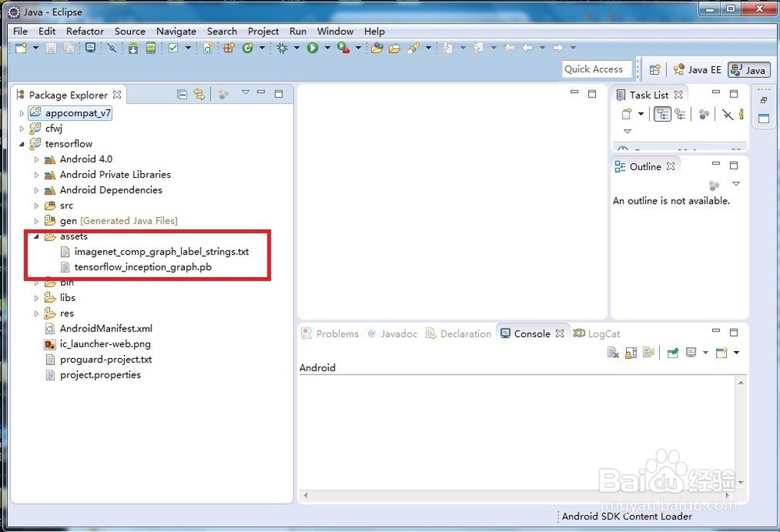This screenshot has width=780, height=532.
Task: Click Display Selected Console icon
Action: [690, 353]
